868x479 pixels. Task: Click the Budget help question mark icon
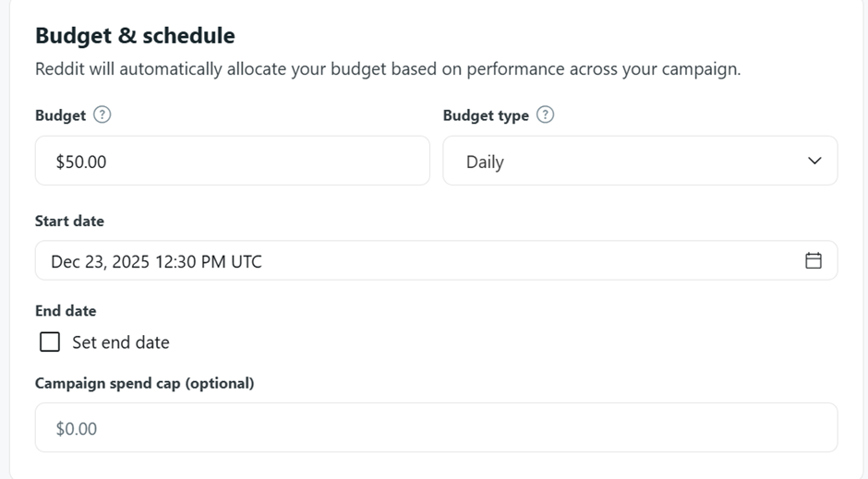[102, 115]
